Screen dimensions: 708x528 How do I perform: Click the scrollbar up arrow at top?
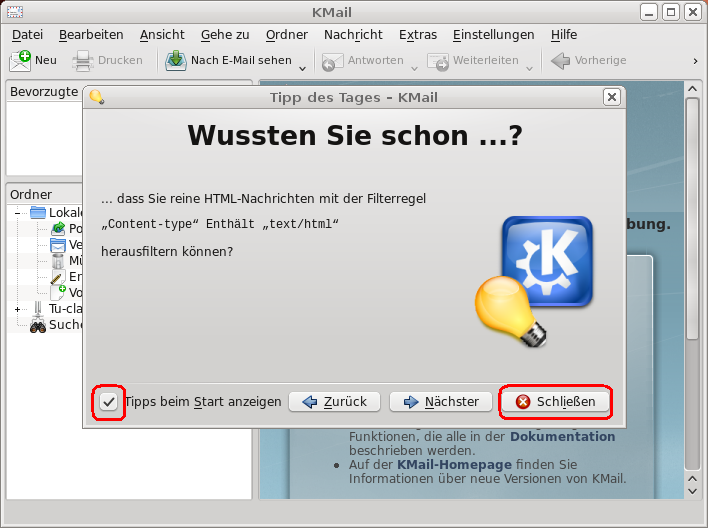[692, 89]
